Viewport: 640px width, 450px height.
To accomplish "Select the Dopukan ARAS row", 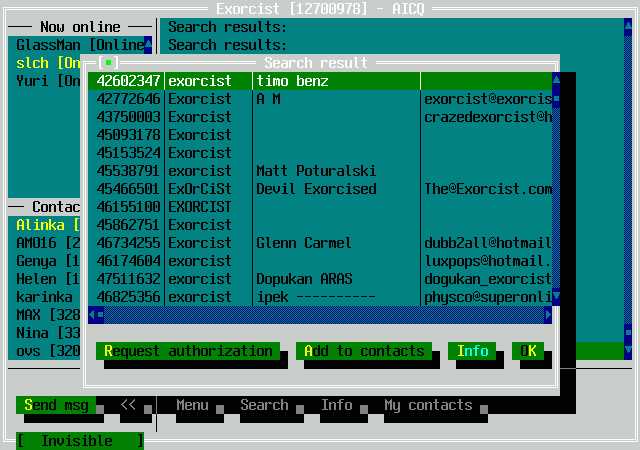I will pyautogui.click(x=320, y=279).
